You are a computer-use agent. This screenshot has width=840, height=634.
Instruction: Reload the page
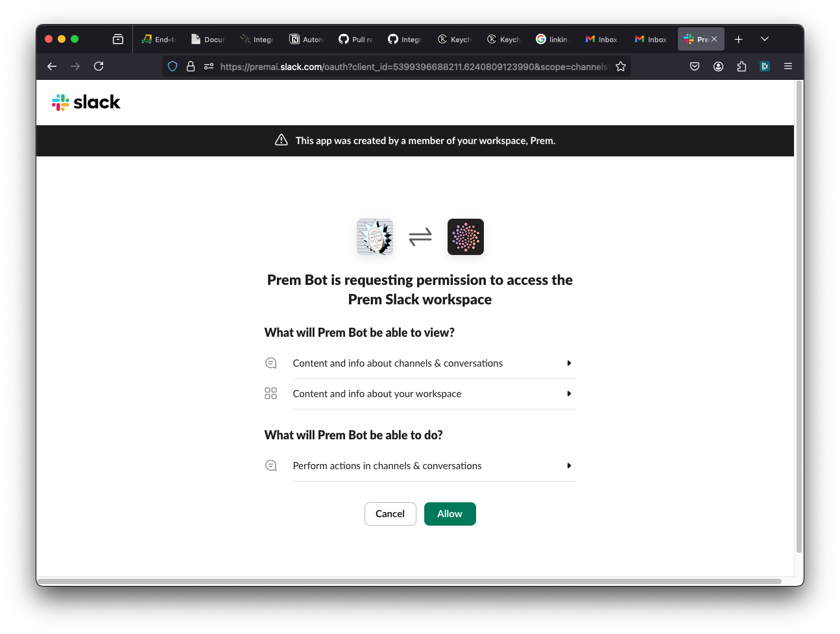pyautogui.click(x=99, y=66)
